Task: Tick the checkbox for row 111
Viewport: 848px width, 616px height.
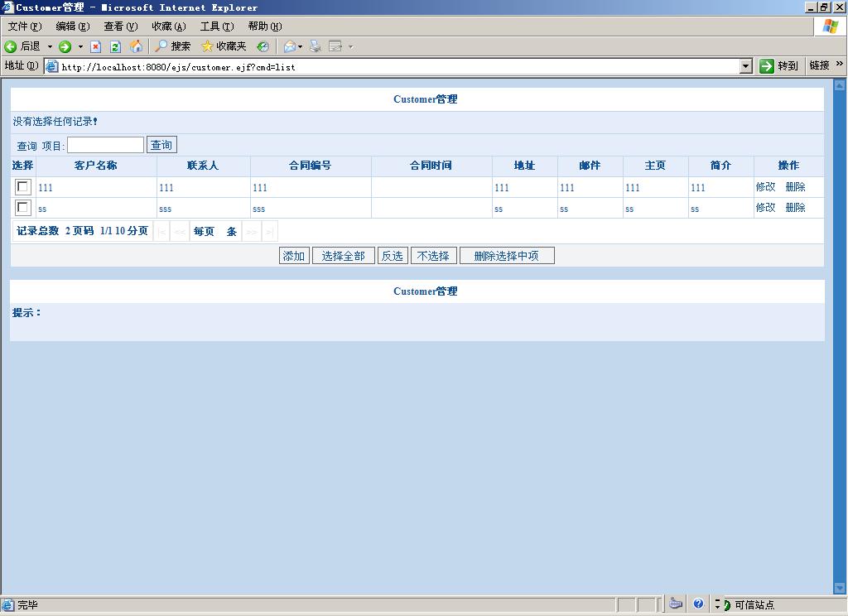Action: [x=22, y=186]
